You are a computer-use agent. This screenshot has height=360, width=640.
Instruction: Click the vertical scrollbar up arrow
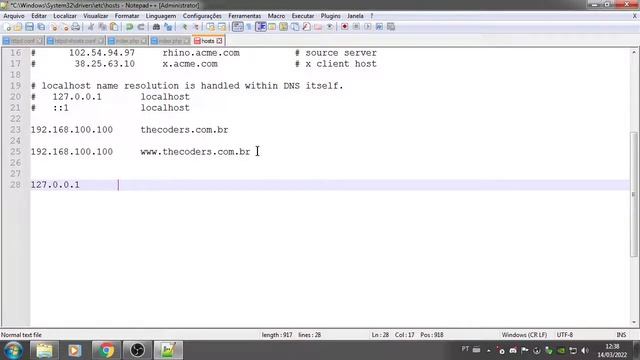click(634, 52)
